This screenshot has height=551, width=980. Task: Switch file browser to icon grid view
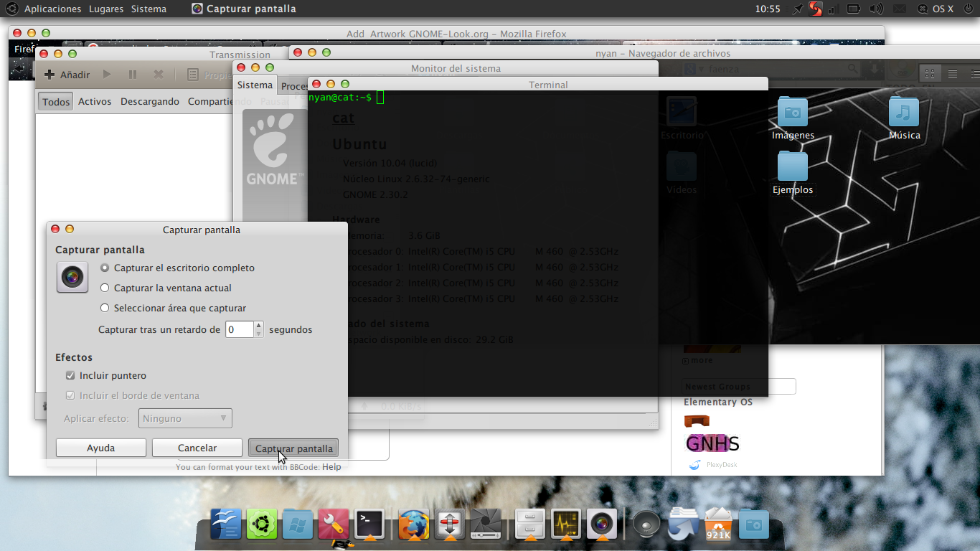[x=930, y=73]
